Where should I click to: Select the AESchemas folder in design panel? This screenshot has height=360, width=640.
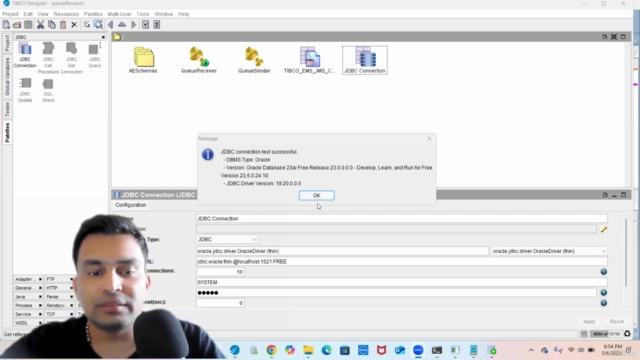143,60
